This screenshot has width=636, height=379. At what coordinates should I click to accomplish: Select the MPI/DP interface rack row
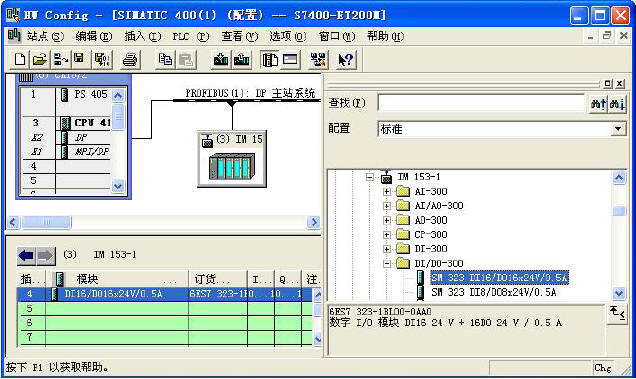pyautogui.click(x=66, y=151)
